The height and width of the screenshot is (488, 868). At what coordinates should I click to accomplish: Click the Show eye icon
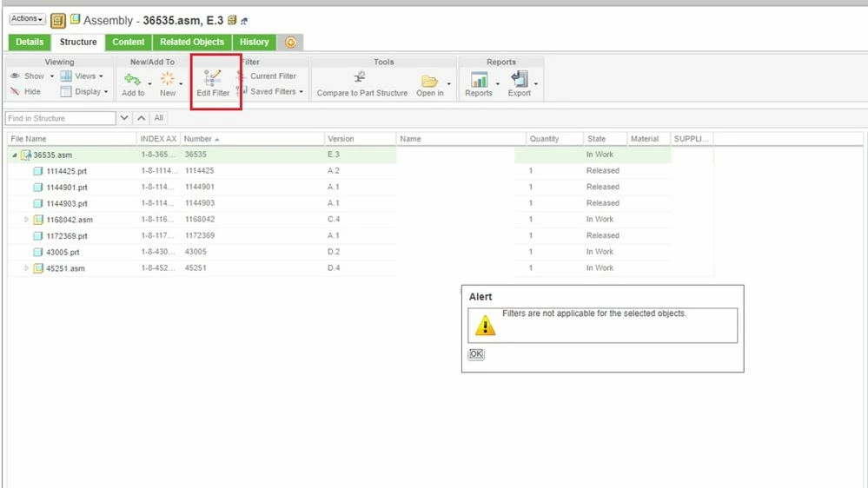pyautogui.click(x=15, y=76)
